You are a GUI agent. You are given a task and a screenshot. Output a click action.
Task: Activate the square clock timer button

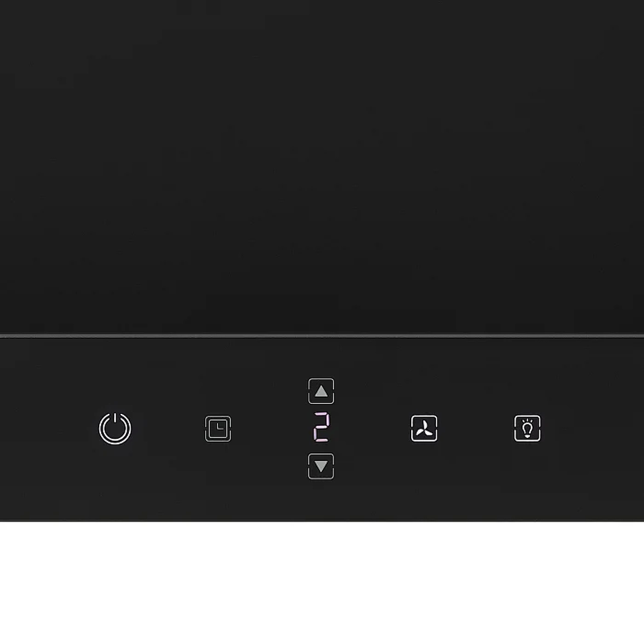point(218,429)
